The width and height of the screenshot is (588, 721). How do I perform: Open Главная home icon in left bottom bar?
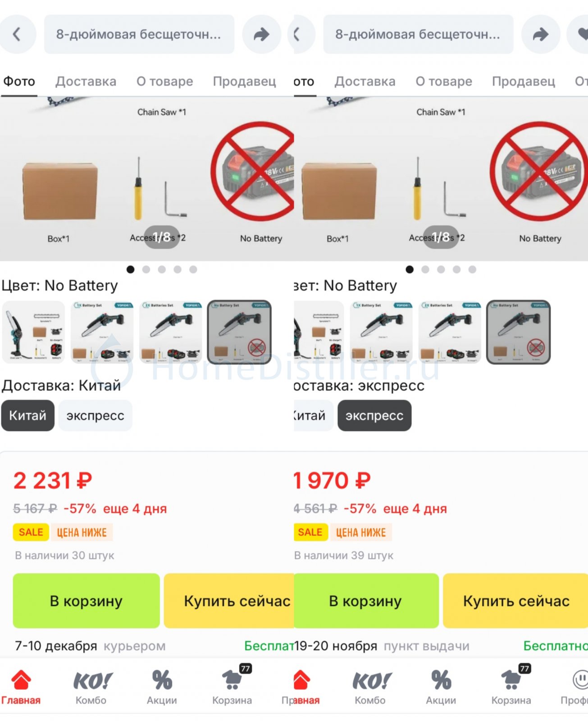tap(21, 687)
